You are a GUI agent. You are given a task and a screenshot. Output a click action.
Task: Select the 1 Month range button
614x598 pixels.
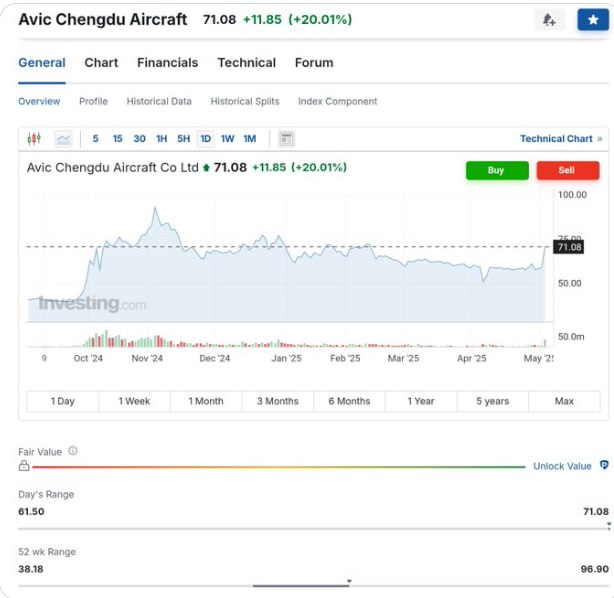click(x=206, y=401)
